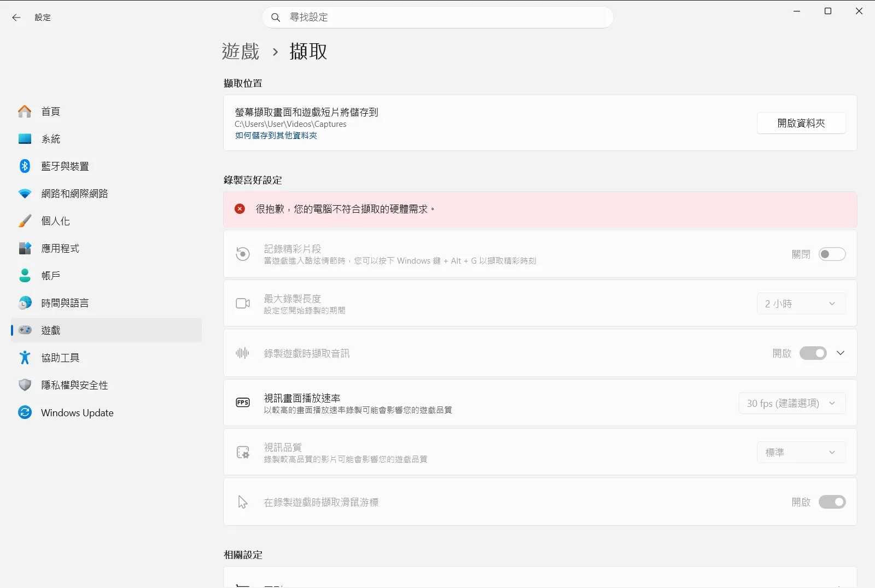The image size is (875, 588).
Task: Open 個人化 in the sidebar
Action: [107, 221]
